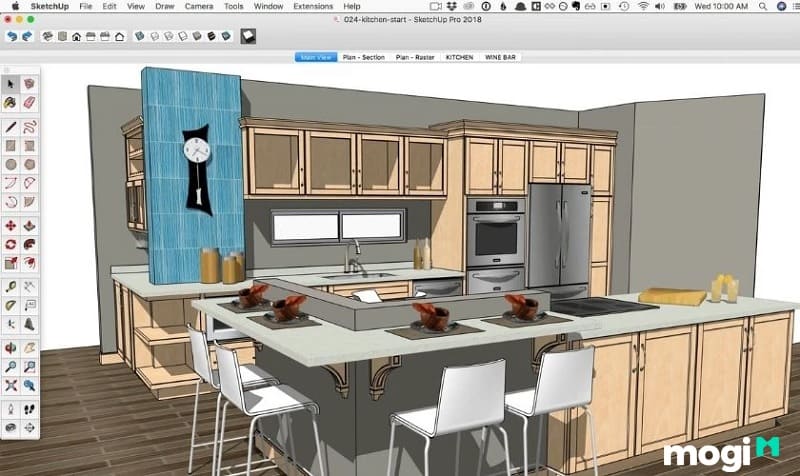This screenshot has height=476, width=800.
Task: Activate the red Move tool
Action: [11, 226]
